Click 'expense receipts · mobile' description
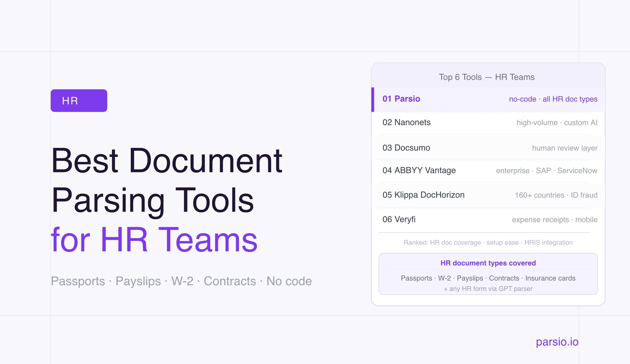This screenshot has height=364, width=630. pos(555,220)
